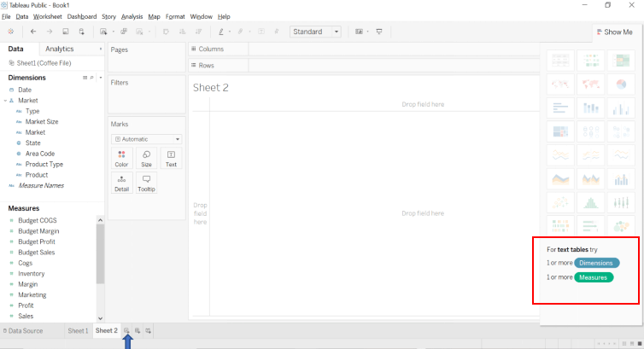
Task: Choose packed bubbles chart in Show Me
Action: click(x=621, y=226)
